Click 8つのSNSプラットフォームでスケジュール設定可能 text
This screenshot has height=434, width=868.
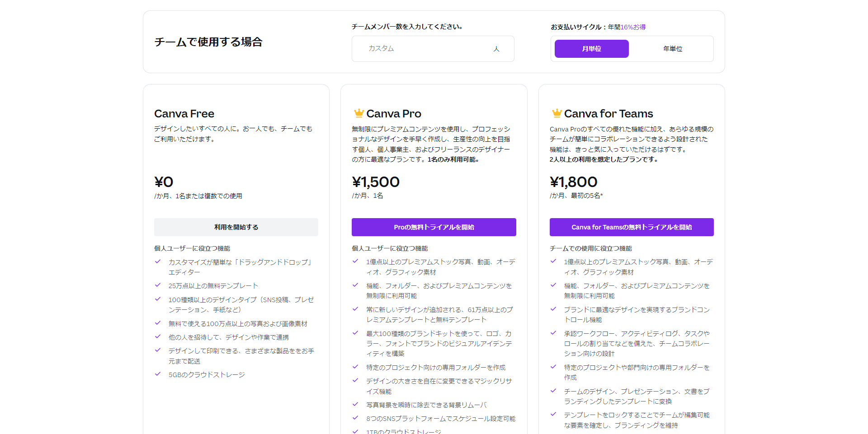[441, 419]
